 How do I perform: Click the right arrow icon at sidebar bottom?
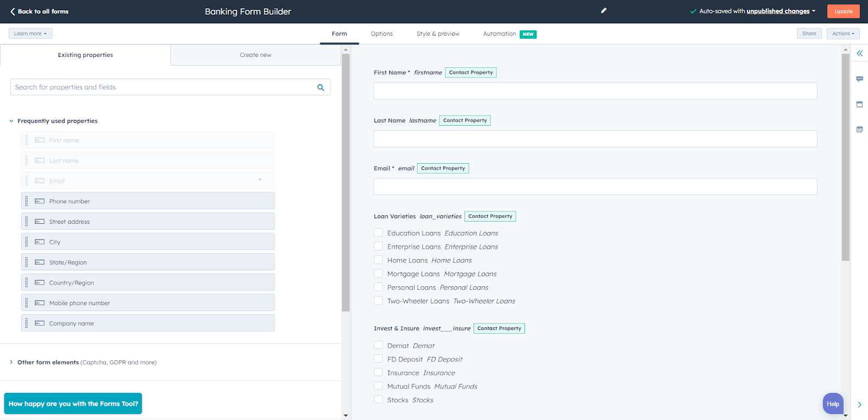click(859, 404)
